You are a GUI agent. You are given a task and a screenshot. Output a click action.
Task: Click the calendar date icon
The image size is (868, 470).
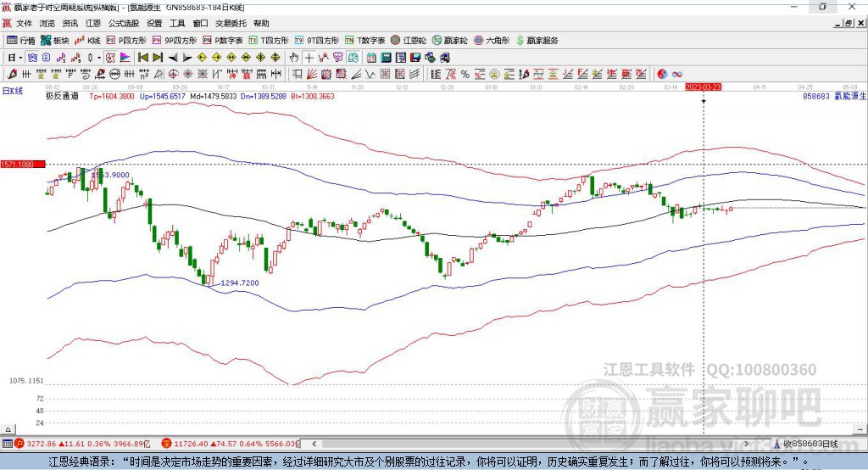(371, 58)
